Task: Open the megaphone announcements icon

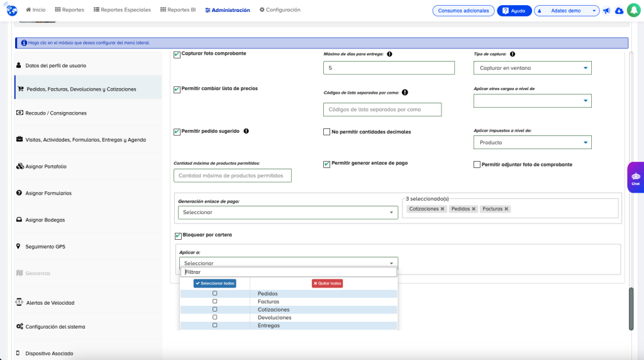Action: coord(607,11)
